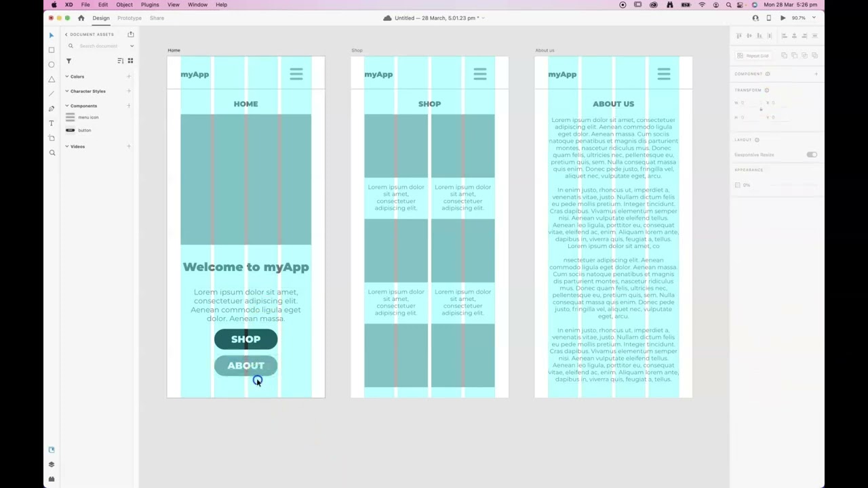Go back from Document Assets
Image resolution: width=868 pixels, height=488 pixels.
(66, 35)
